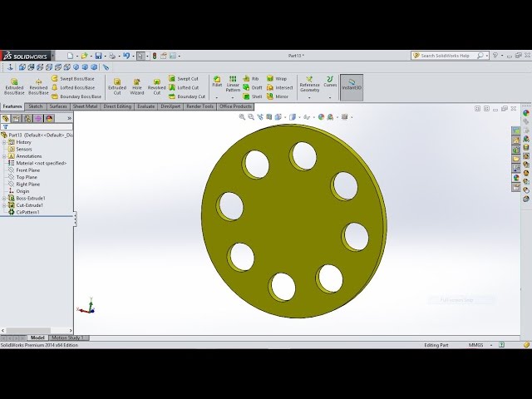
Task: Select the Swept Cut tool
Action: (183, 78)
